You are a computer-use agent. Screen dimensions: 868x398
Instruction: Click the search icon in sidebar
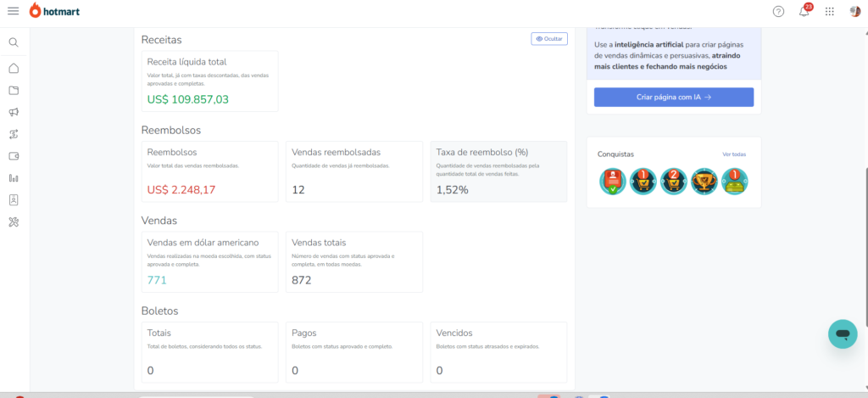[x=14, y=42]
